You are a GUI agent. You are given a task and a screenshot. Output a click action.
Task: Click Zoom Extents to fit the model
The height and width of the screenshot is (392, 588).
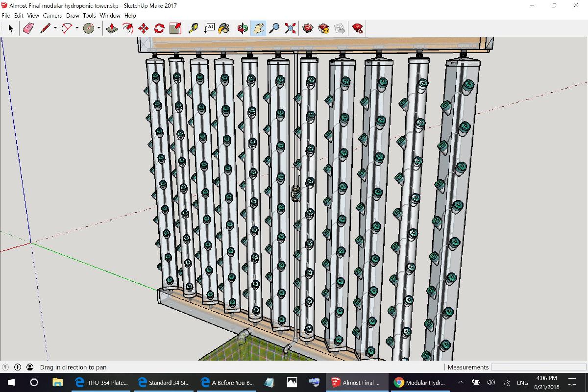tap(290, 28)
